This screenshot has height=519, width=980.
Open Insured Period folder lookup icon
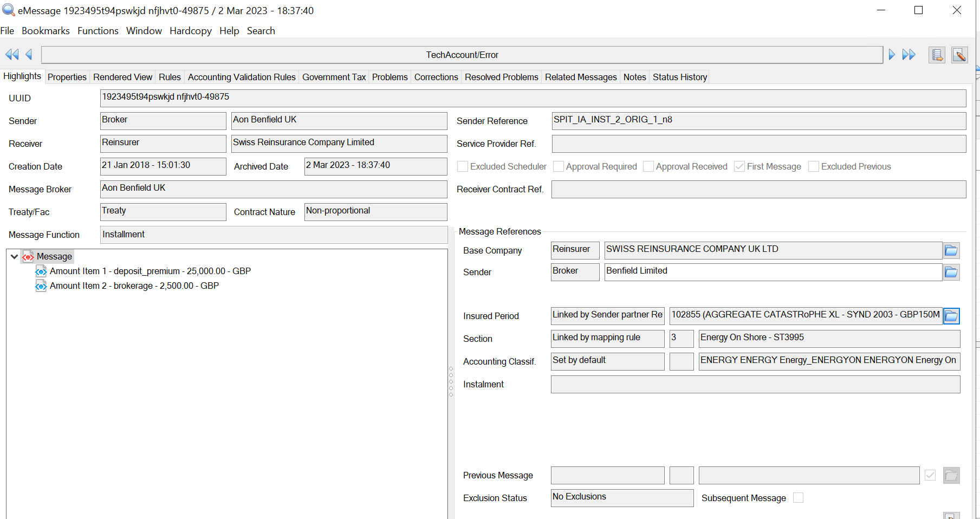tap(951, 316)
